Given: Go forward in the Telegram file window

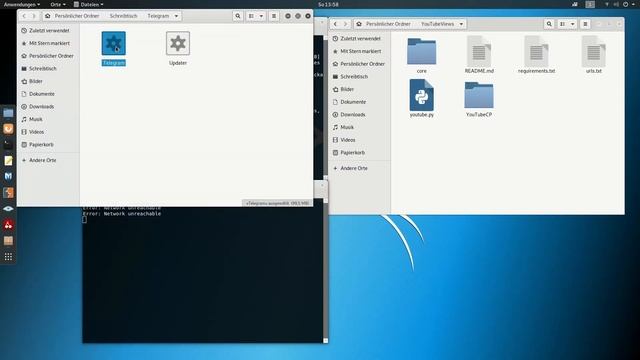Looking at the screenshot, I should [x=34, y=16].
